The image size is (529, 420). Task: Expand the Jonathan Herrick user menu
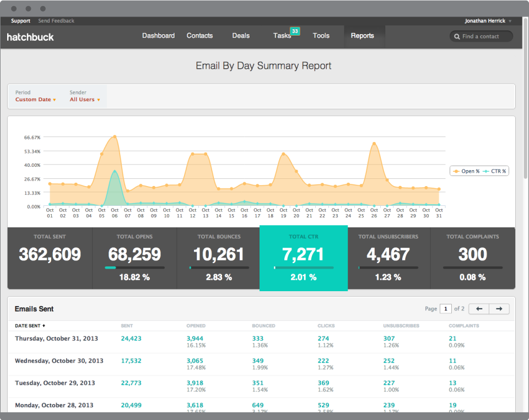tap(488, 21)
